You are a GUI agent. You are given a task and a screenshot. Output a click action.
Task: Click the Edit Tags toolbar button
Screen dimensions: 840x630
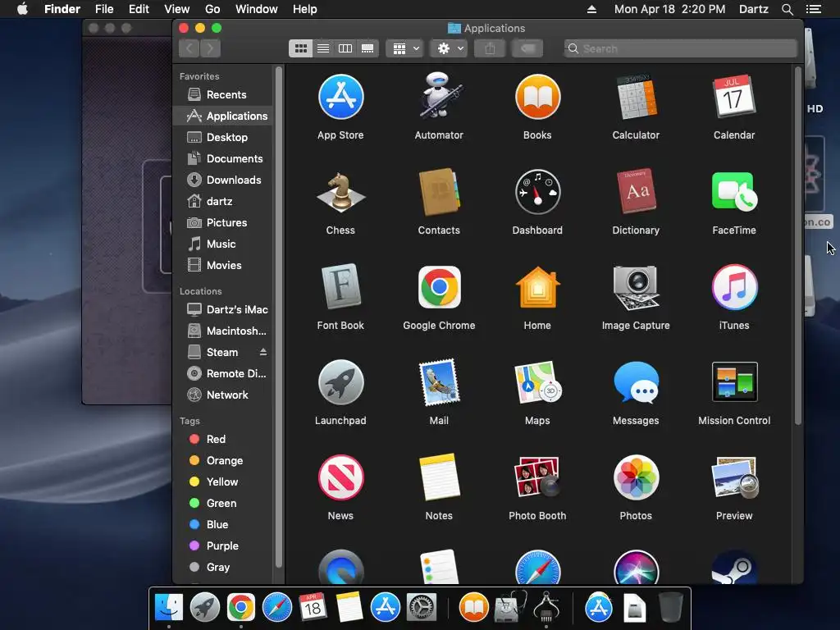tap(527, 48)
